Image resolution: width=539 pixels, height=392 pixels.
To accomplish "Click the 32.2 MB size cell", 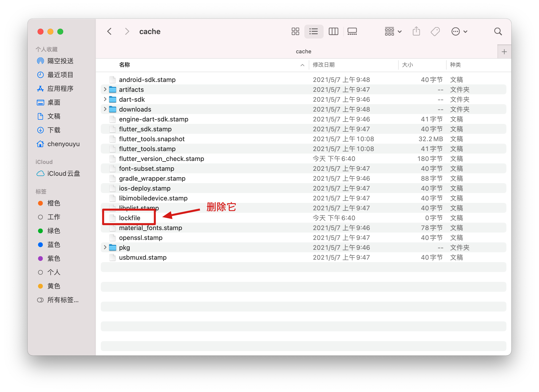I will pos(431,139).
